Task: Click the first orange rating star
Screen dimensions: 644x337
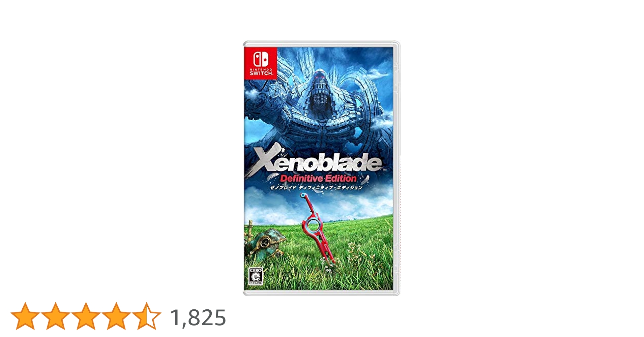Action: click(25, 316)
